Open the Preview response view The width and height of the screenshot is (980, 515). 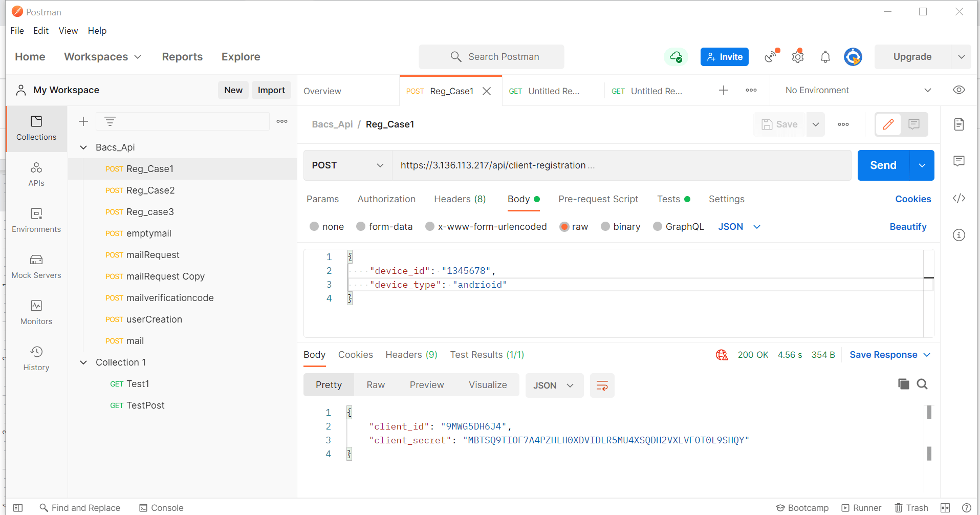click(427, 384)
